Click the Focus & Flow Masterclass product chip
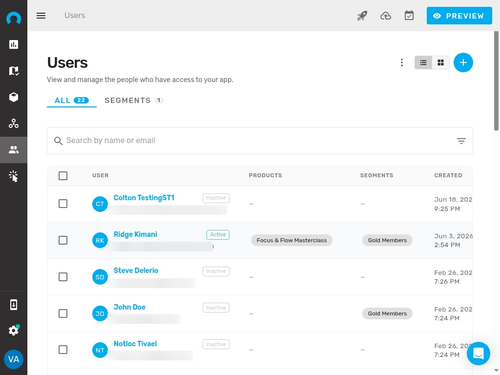Screen dimensions: 500x375 tap(292, 240)
